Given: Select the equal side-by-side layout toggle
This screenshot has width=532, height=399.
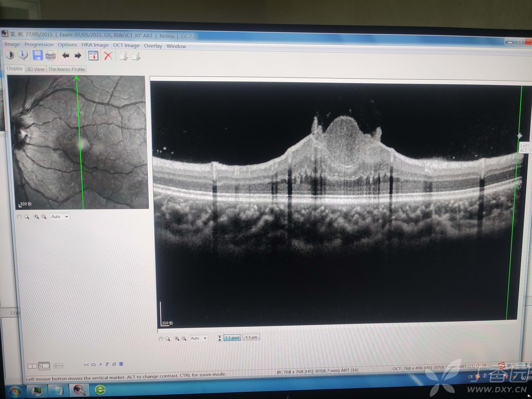Looking at the screenshot, I should click(32, 366).
